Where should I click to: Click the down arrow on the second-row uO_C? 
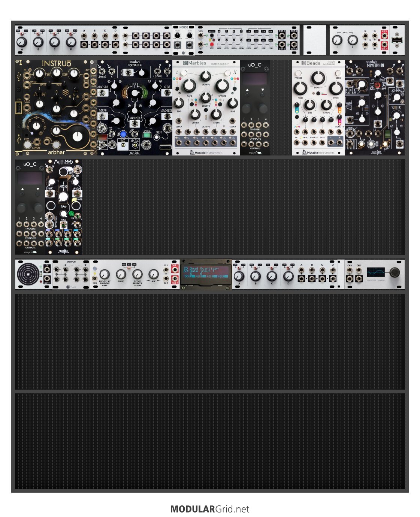[262, 90]
